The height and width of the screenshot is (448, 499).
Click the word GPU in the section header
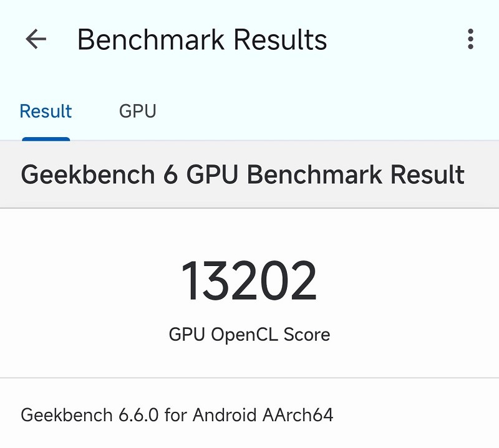click(x=213, y=174)
